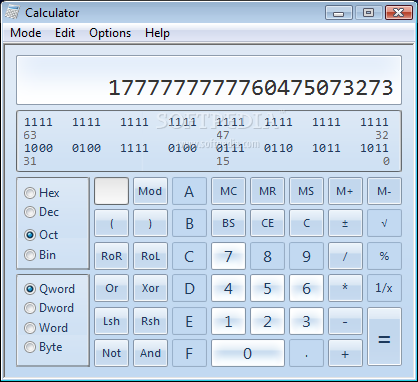The image size is (418, 382).
Task: Click the bit group 1011 above 0
Action: [374, 148]
